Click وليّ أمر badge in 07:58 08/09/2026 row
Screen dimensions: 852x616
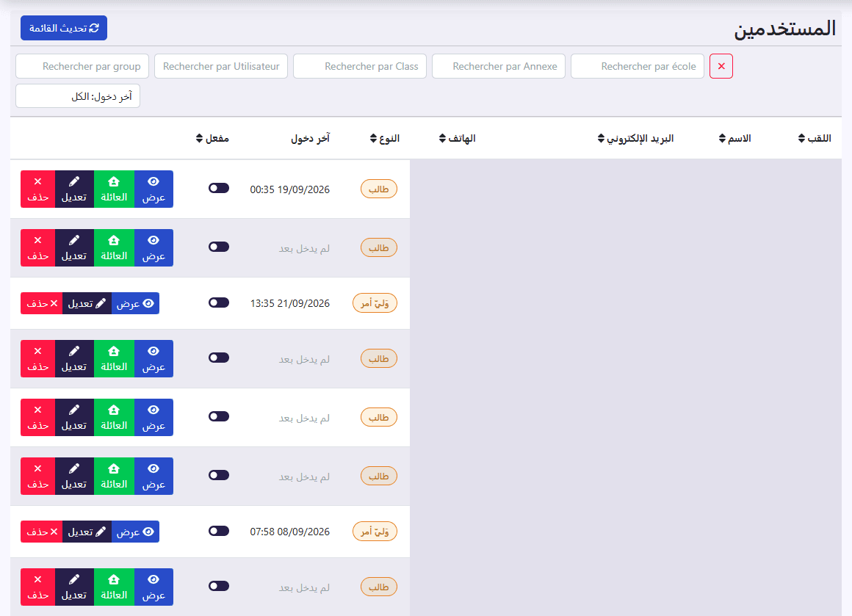pyautogui.click(x=375, y=532)
